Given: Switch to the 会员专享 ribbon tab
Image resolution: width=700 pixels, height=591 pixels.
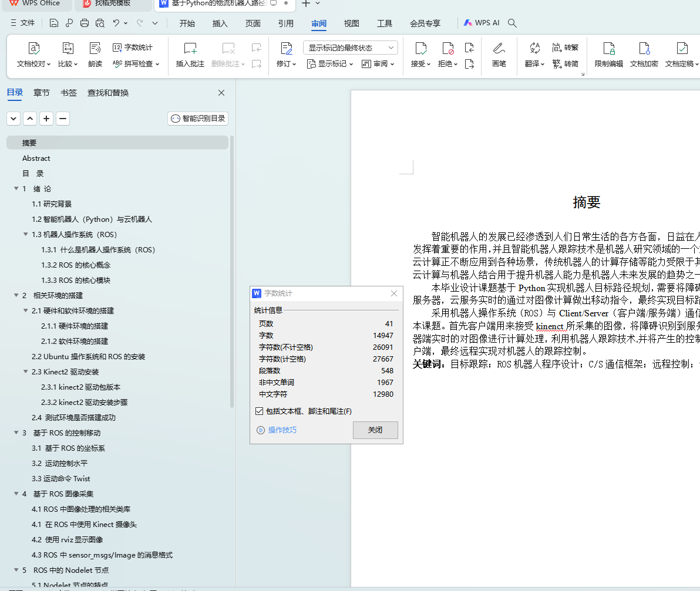Looking at the screenshot, I should coord(425,23).
